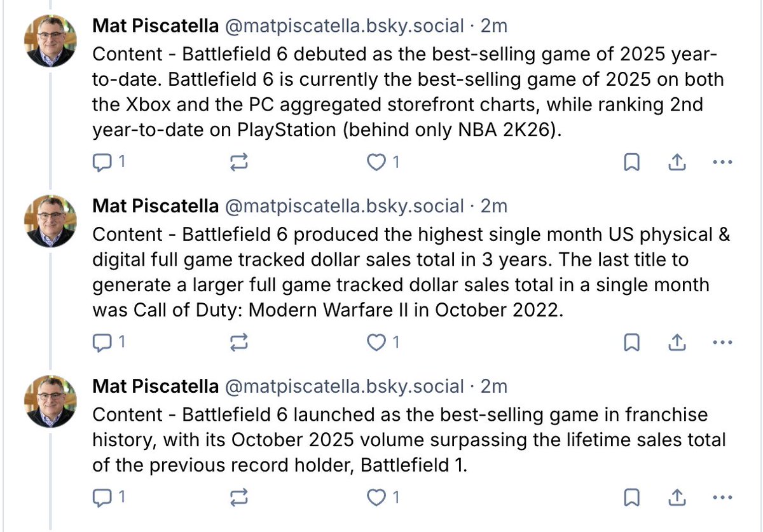Reply to the best-selling game of 2025 post
This screenshot has width=763, height=532.
[102, 163]
